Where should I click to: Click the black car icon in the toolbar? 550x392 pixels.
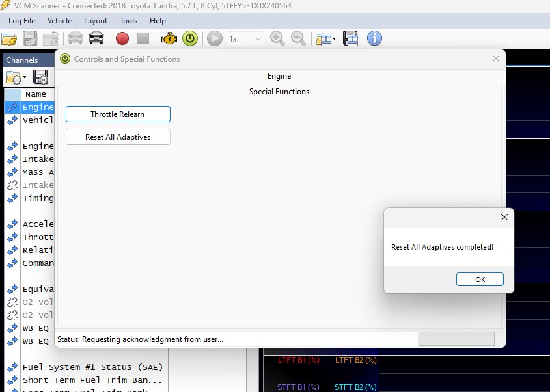[96, 38]
